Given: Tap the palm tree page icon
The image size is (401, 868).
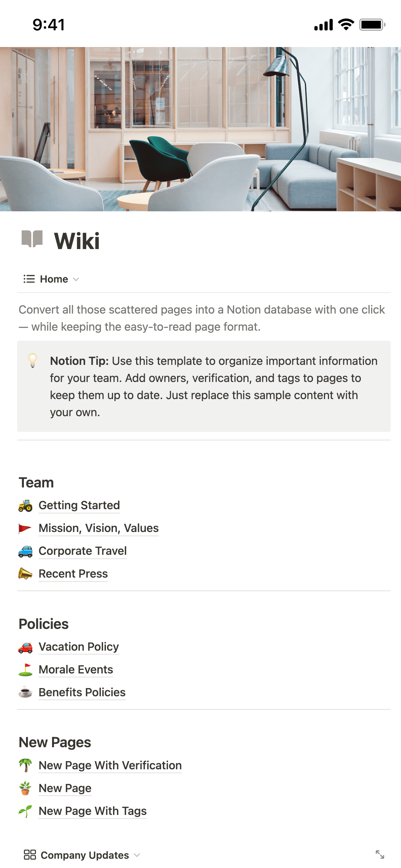Looking at the screenshot, I should click(x=25, y=765).
